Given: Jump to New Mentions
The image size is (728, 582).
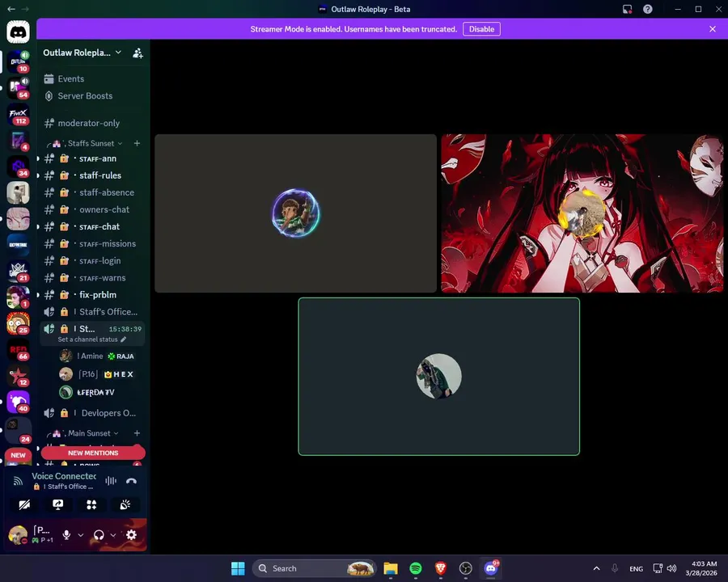Looking at the screenshot, I should [x=93, y=453].
